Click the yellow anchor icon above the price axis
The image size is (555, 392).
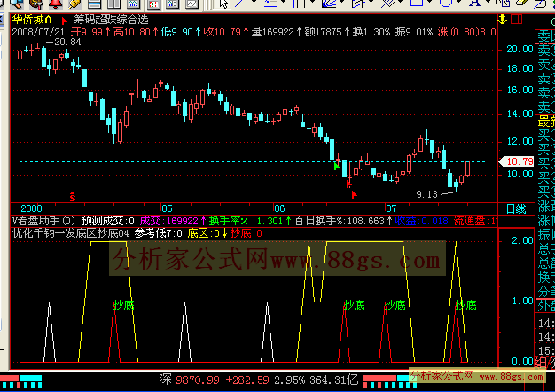pos(503,20)
